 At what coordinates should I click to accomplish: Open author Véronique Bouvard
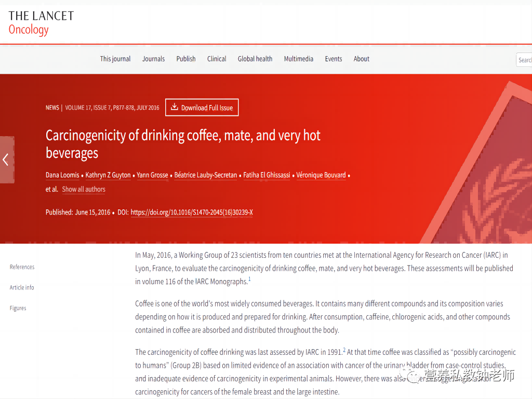pos(321,175)
